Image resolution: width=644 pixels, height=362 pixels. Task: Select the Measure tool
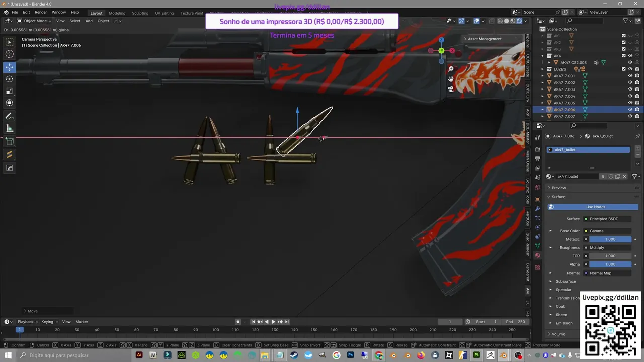click(10, 128)
